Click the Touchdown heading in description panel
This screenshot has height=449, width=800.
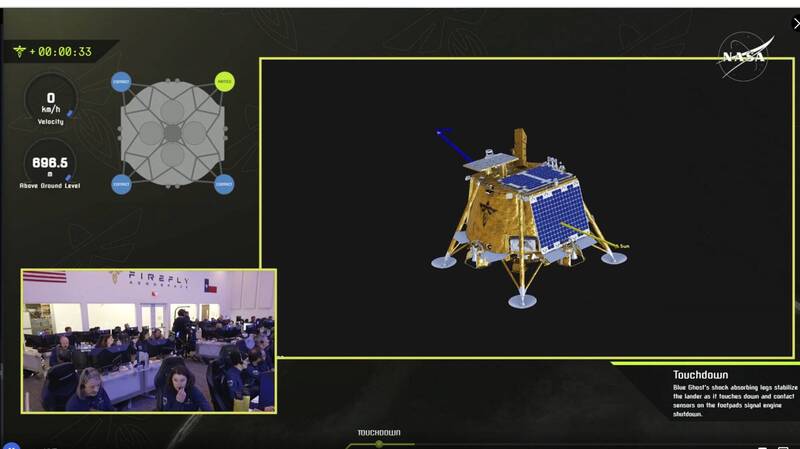coord(701,375)
